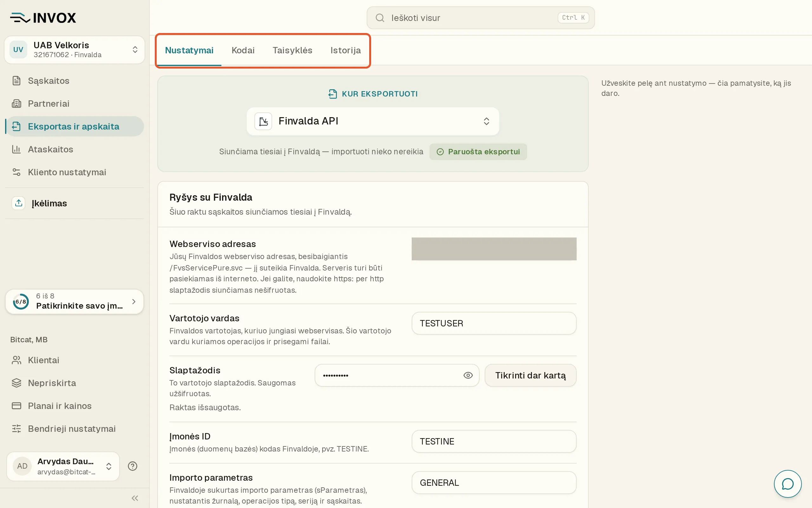Click the Tikrinti dar kartą button

[x=530, y=375]
